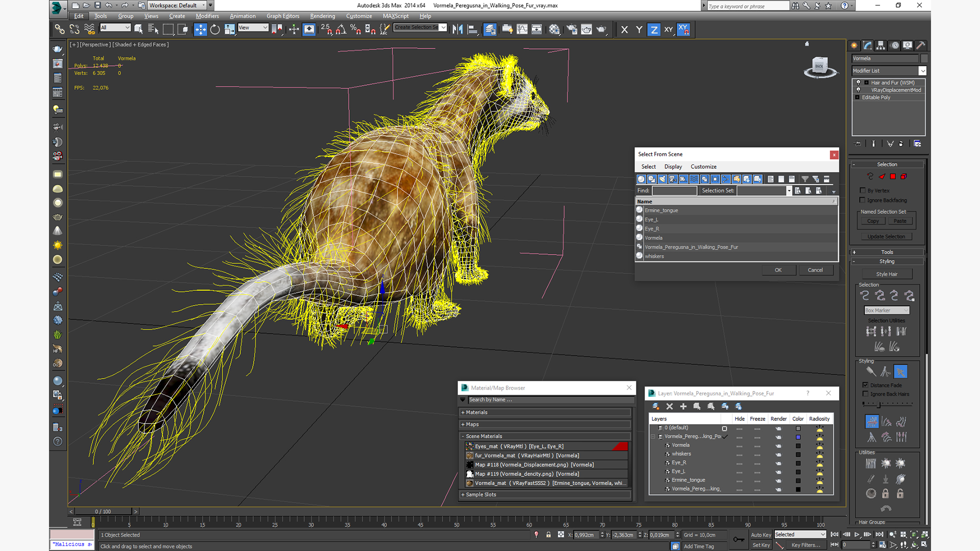Select the Select and Link tool
980x551 pixels.
[x=60, y=30]
